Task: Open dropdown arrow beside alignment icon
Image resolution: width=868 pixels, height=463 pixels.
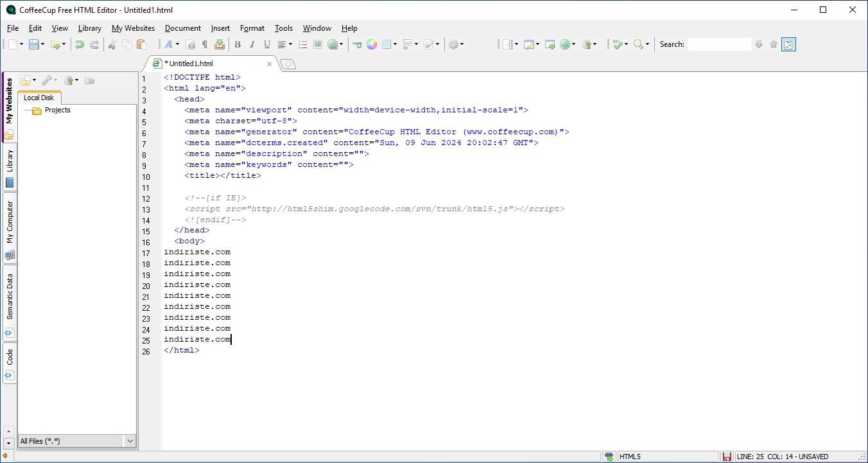Action: (290, 44)
